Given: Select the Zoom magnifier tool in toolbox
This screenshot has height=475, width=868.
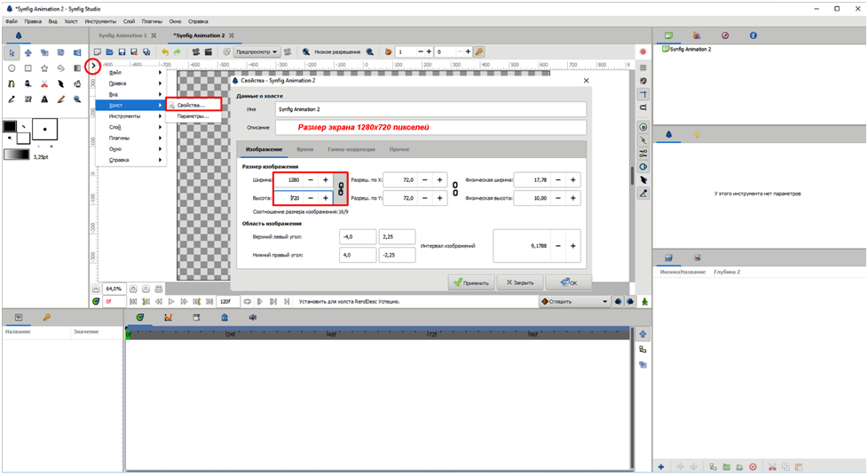Looking at the screenshot, I should pos(77,99).
